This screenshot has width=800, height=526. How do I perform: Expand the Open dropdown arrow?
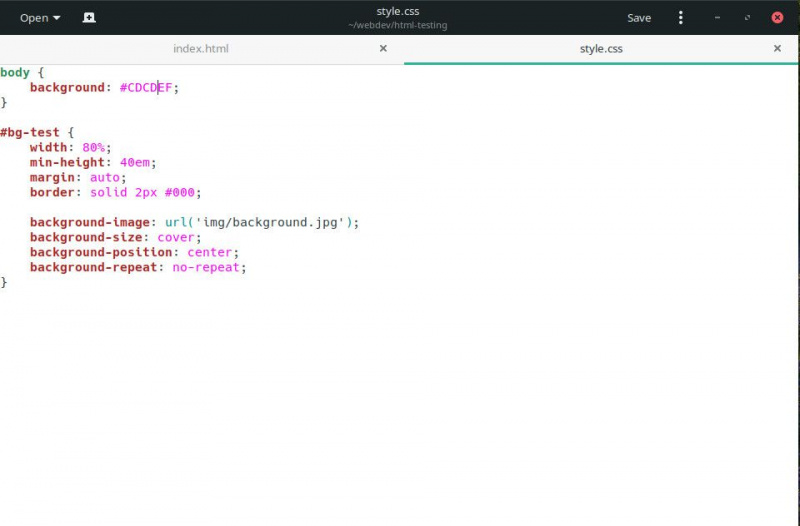[x=57, y=18]
